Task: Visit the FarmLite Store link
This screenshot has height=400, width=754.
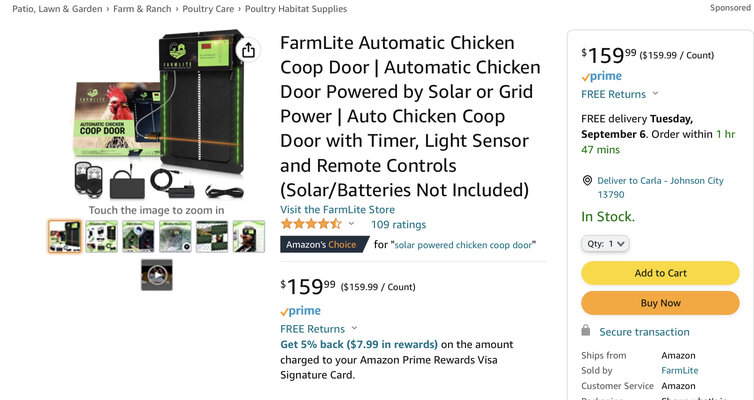Action: pyautogui.click(x=337, y=209)
